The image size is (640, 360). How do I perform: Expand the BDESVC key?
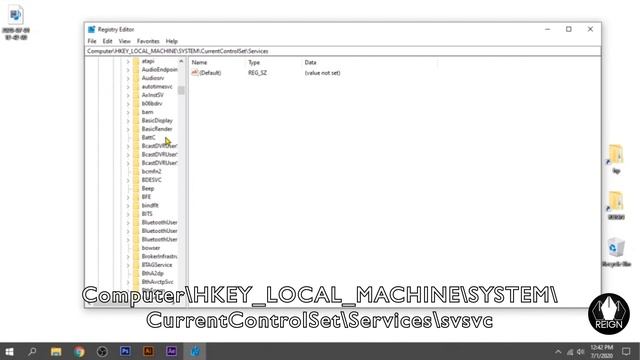tap(128, 180)
